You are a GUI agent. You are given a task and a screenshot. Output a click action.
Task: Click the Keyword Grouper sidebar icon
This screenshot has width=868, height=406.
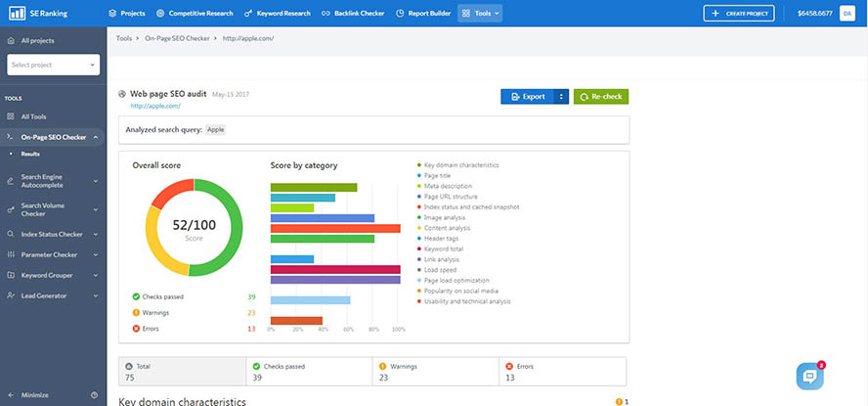11,275
